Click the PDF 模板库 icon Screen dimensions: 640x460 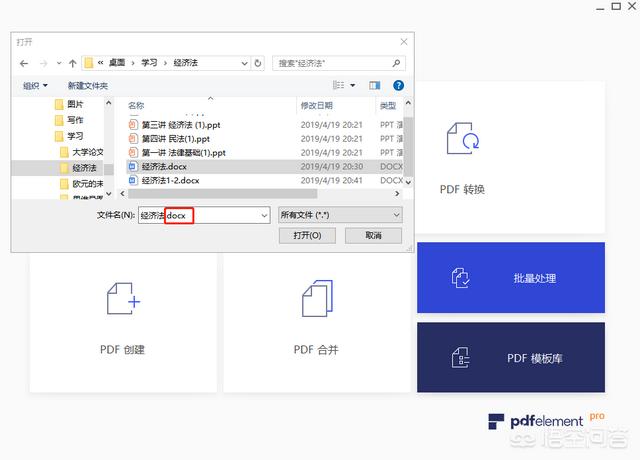click(461, 358)
